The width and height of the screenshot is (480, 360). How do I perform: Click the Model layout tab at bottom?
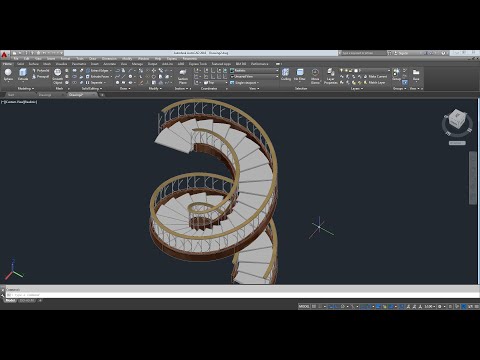(x=10, y=300)
